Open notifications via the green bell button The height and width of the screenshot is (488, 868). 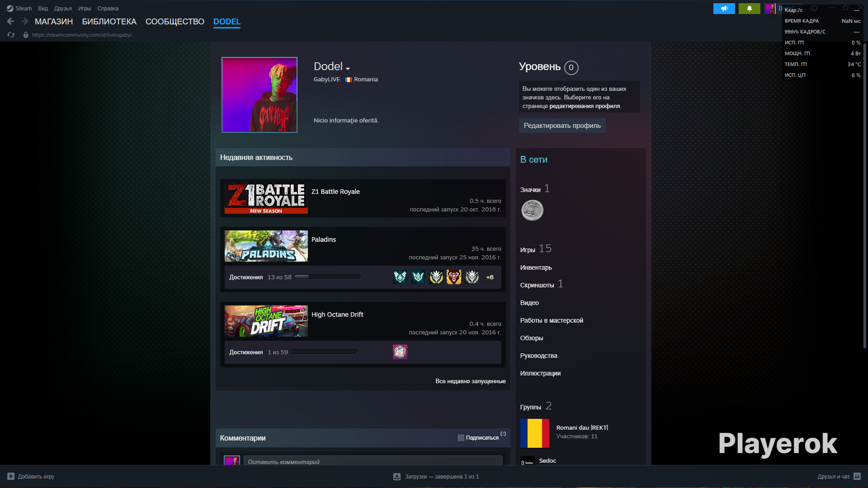tap(749, 8)
